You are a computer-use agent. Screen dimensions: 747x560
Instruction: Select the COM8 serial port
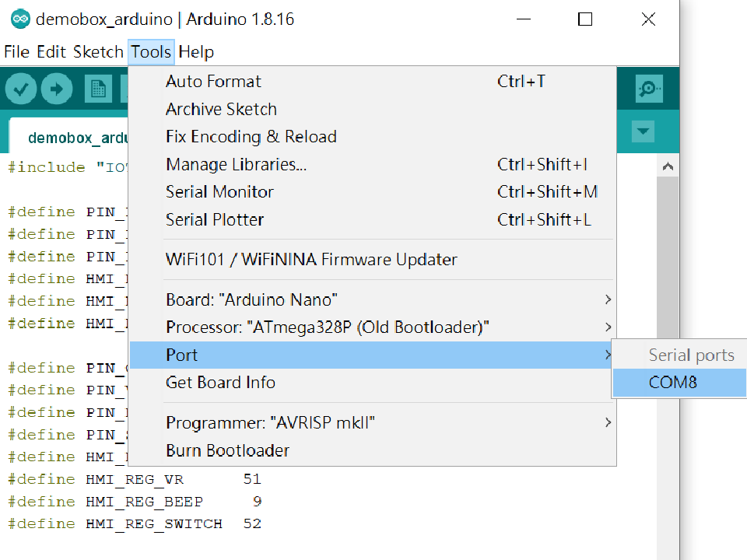coord(673,383)
